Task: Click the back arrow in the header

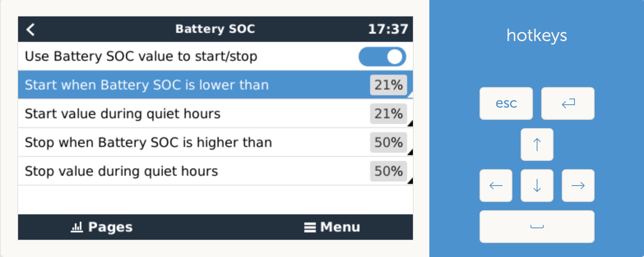Action: tap(30, 30)
